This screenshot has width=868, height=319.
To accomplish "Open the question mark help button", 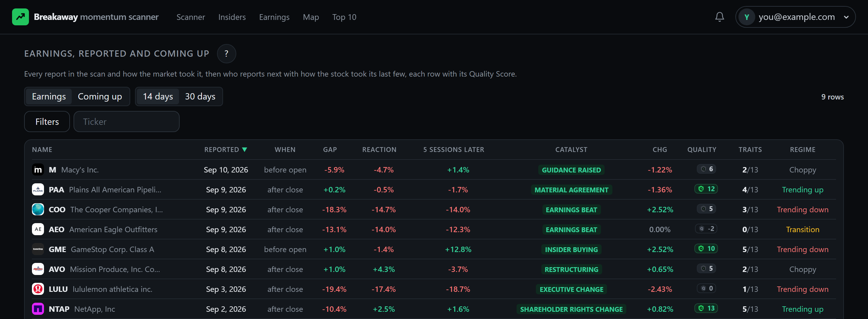I will coord(226,54).
